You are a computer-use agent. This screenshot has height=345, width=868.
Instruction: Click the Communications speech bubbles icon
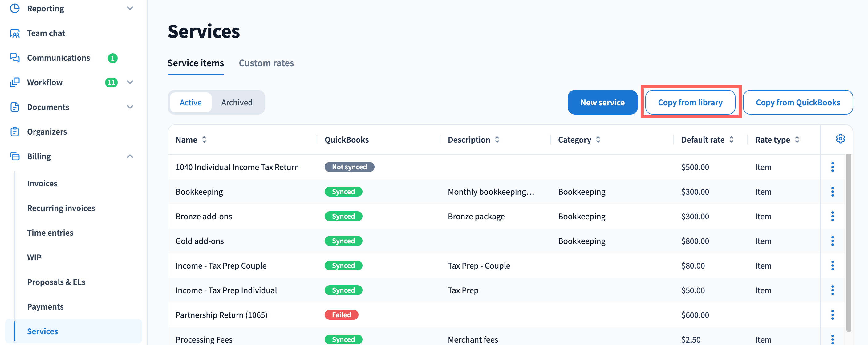tap(14, 58)
